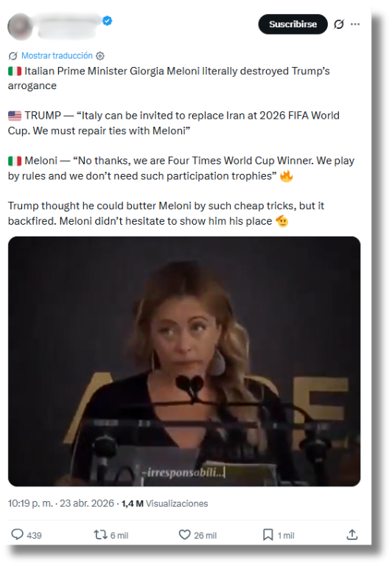Click the 26 mil likes count
Screen dimensions: 392x571
205,536
